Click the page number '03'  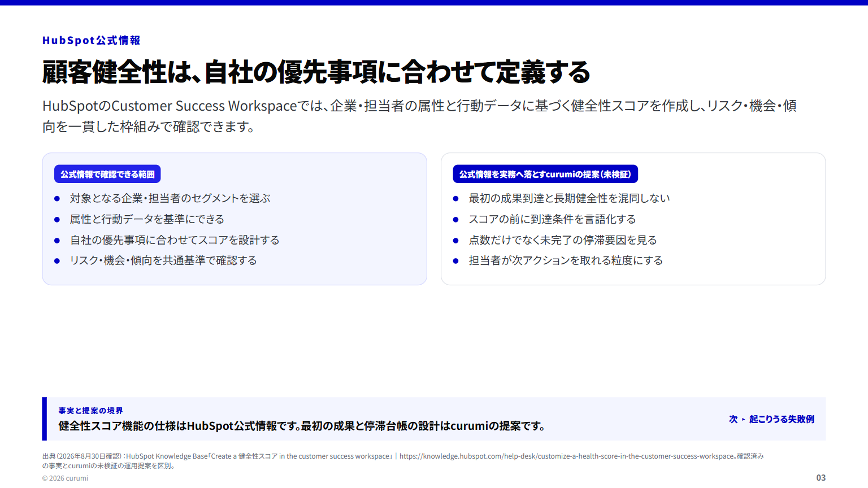pos(821,478)
